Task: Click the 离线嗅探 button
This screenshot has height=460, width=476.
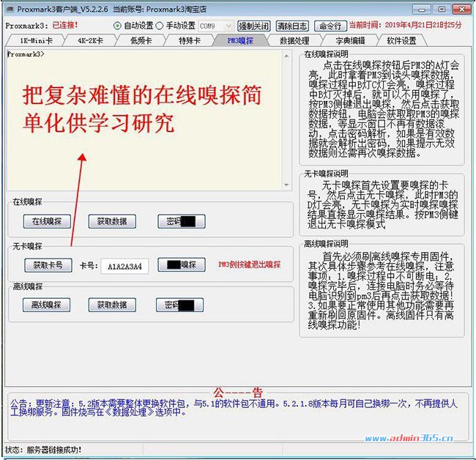Action: 46,305
